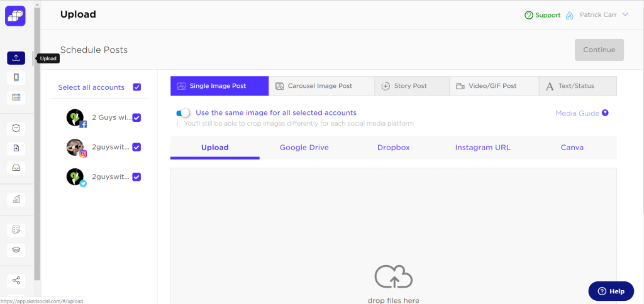Select the Video/GIF Post tab
This screenshot has width=644, height=304.
494,86
